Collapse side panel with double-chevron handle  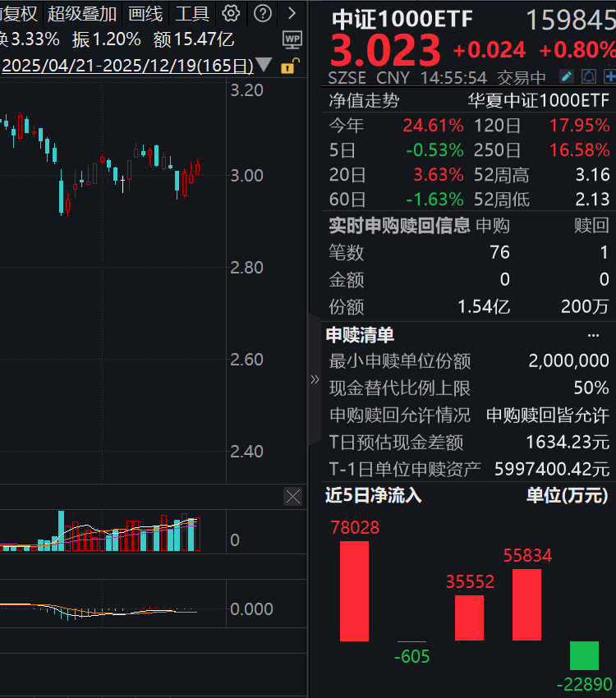tap(315, 379)
